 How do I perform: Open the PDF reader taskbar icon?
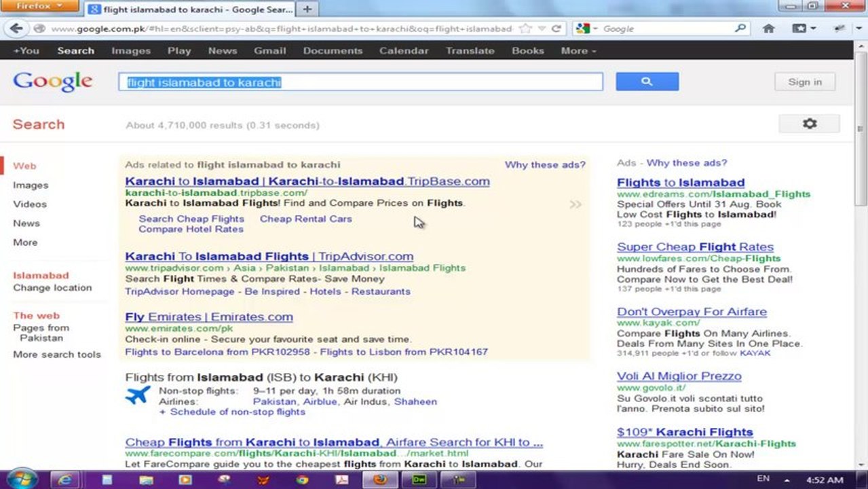pos(342,479)
